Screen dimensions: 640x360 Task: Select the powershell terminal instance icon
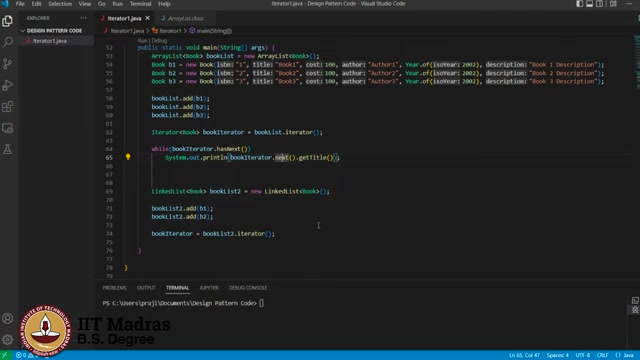[635, 300]
